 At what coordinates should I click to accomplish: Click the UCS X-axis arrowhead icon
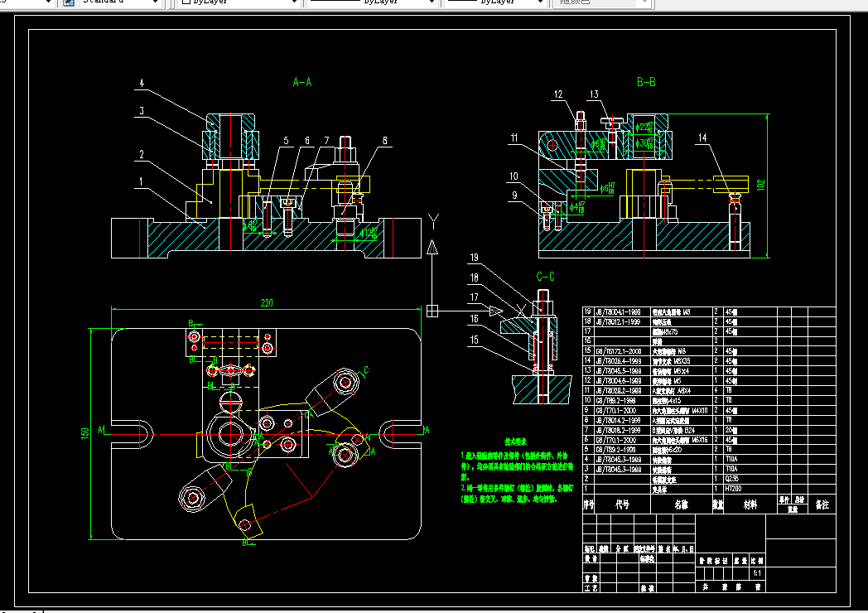496,311
